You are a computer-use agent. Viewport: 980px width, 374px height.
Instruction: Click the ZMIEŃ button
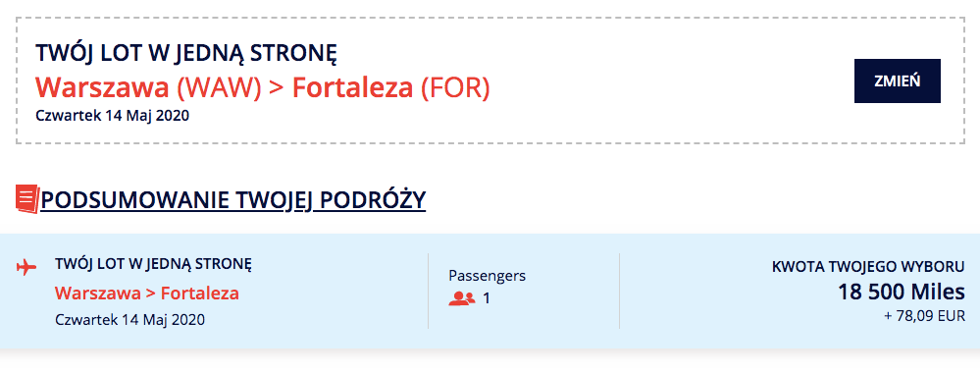(897, 80)
